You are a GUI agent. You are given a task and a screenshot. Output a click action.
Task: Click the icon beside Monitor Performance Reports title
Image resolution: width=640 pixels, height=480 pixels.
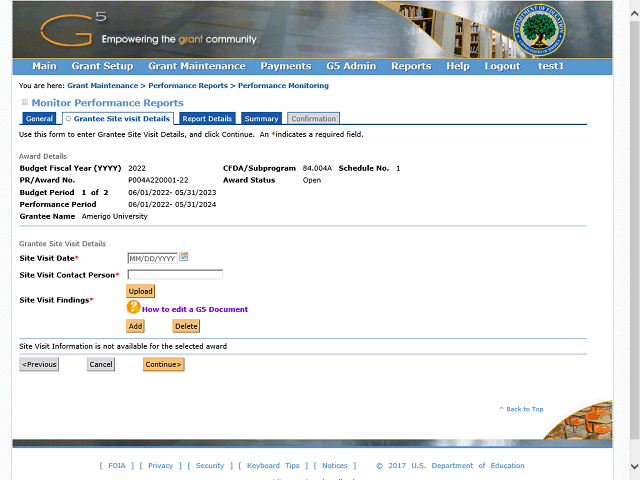[25, 102]
